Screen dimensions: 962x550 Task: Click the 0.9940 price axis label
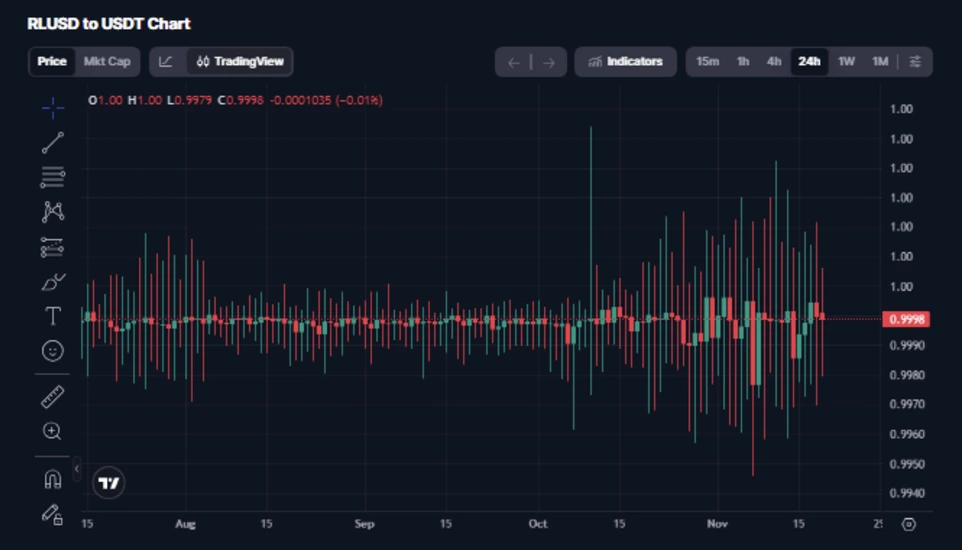pyautogui.click(x=906, y=493)
